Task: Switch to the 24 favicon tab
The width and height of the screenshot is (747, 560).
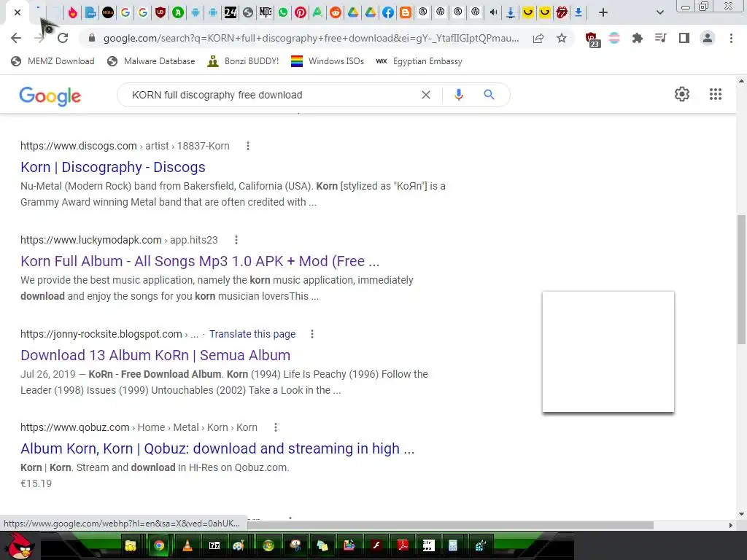Action: (x=231, y=12)
